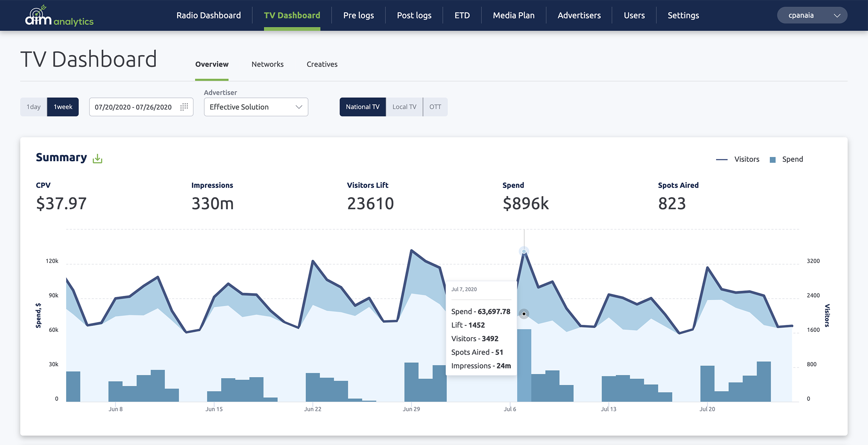Navigate to Post logs
868x445 pixels.
pos(414,15)
